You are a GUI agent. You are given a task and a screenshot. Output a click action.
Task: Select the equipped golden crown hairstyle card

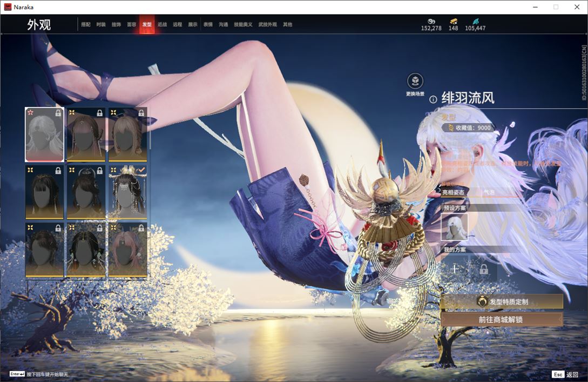(127, 192)
